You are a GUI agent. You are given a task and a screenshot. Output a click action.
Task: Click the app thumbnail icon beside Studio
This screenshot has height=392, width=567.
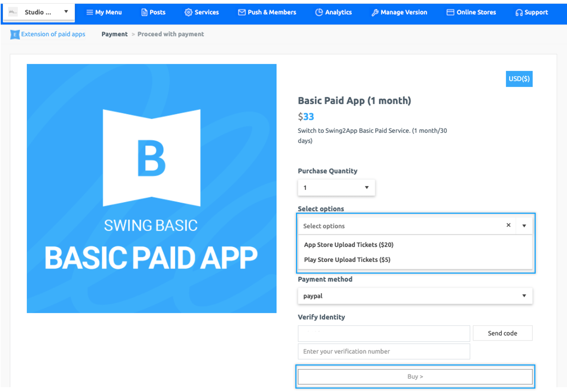click(x=13, y=12)
